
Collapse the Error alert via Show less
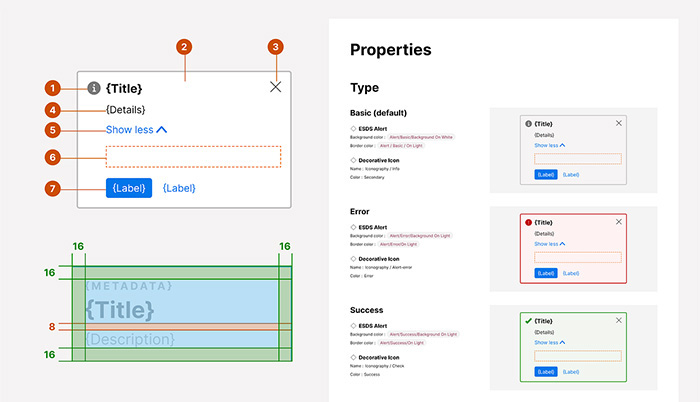pos(550,244)
